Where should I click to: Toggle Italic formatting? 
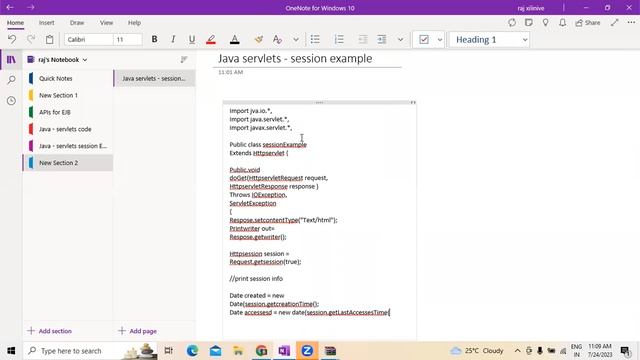173,39
